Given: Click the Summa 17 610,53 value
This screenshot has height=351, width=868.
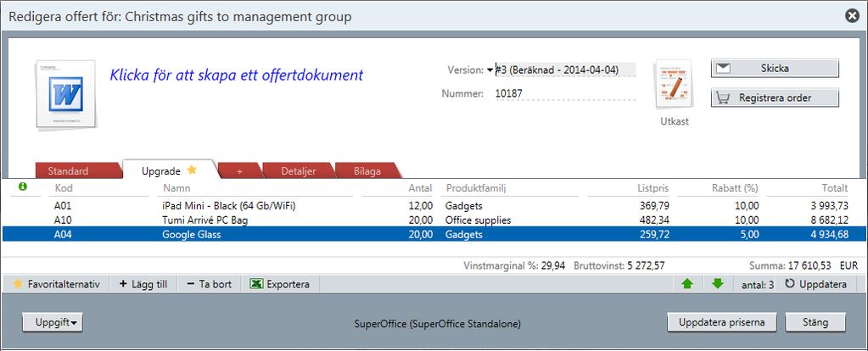Looking at the screenshot, I should 809,266.
